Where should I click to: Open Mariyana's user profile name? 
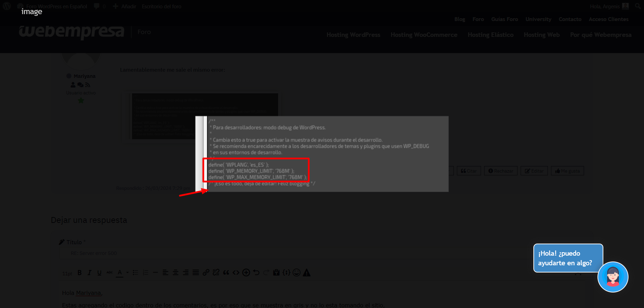pyautogui.click(x=84, y=76)
